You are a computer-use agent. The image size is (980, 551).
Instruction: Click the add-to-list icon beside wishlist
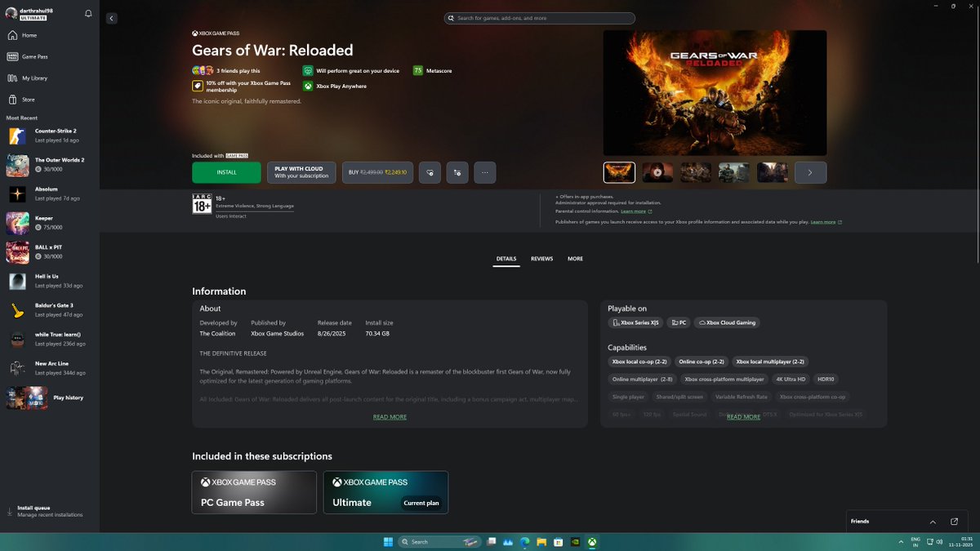point(457,172)
